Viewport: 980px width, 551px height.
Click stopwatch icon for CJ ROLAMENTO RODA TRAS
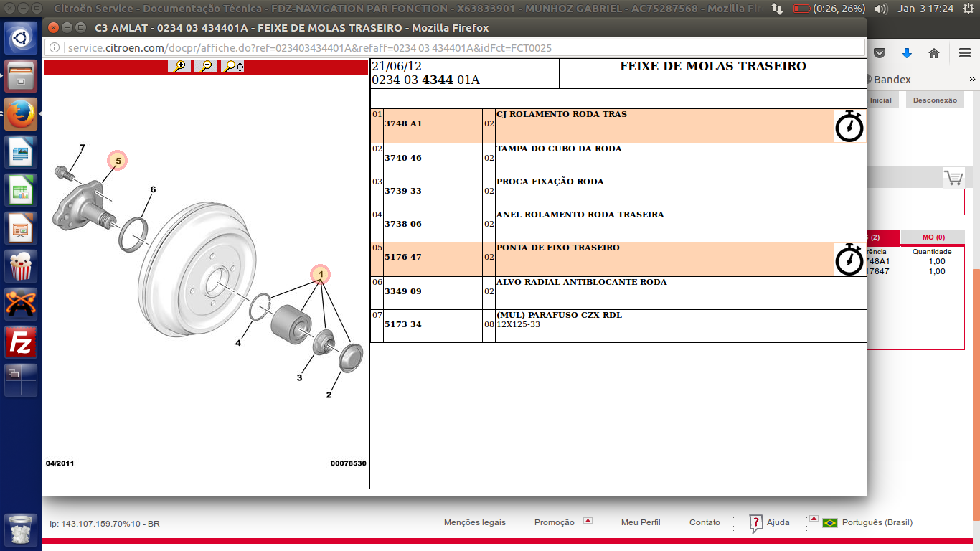pyautogui.click(x=849, y=126)
